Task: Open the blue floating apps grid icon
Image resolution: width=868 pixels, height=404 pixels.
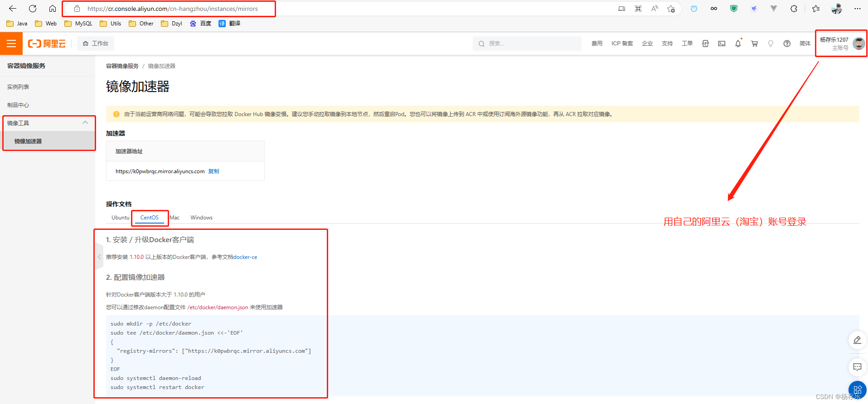Action: click(x=857, y=390)
